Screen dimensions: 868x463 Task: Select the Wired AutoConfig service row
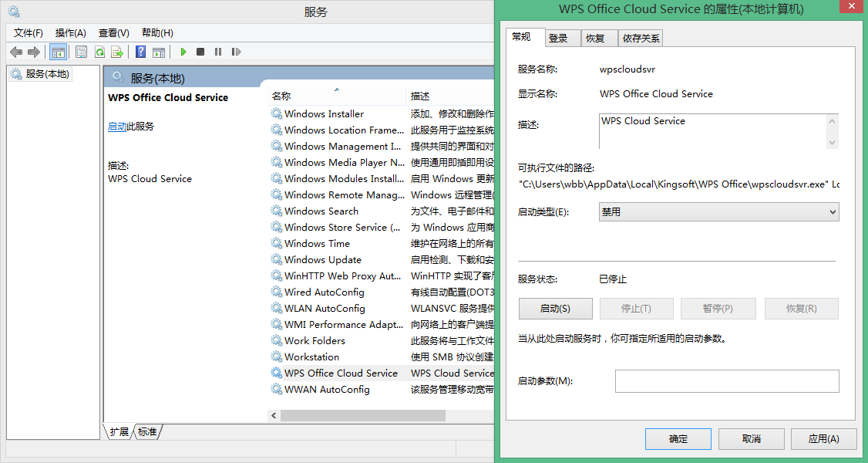coord(382,292)
